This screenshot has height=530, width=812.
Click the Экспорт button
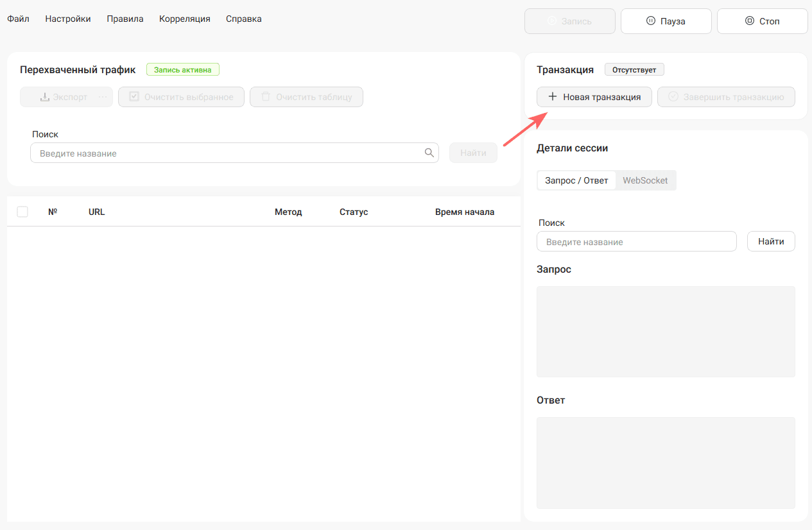point(67,97)
